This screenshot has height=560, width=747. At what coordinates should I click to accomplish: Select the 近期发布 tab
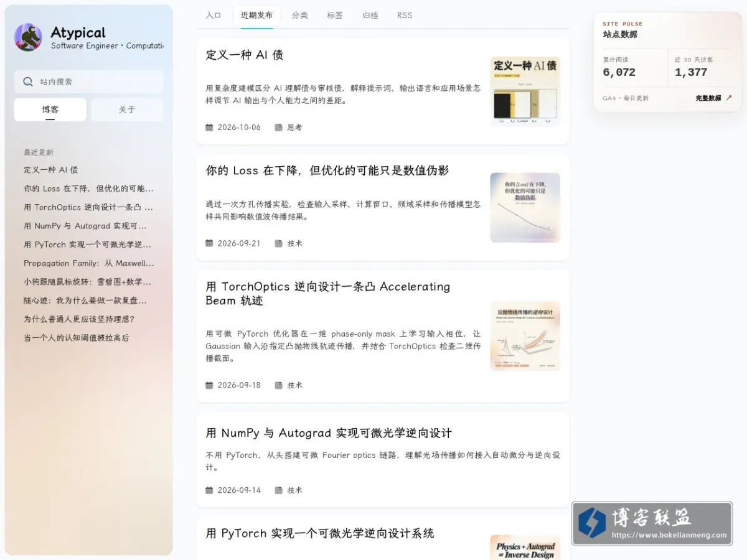pos(256,16)
